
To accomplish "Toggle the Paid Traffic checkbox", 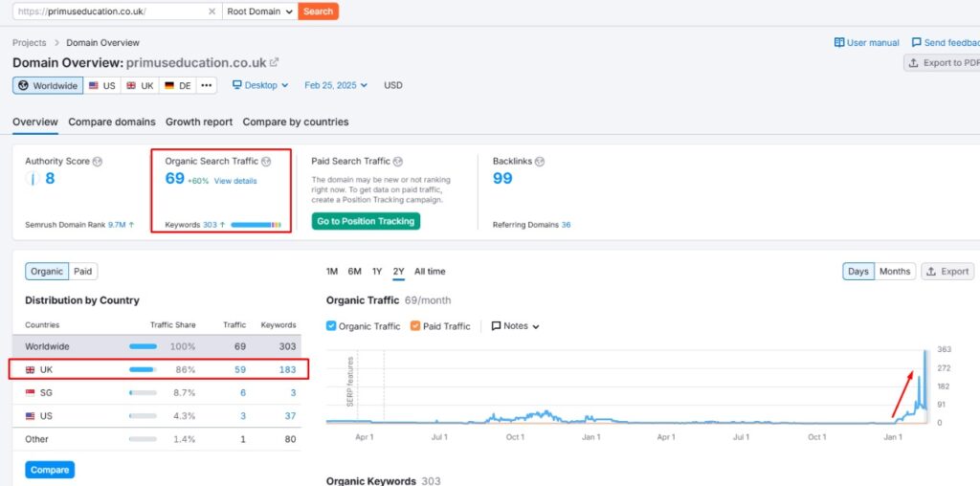I will 415,326.
